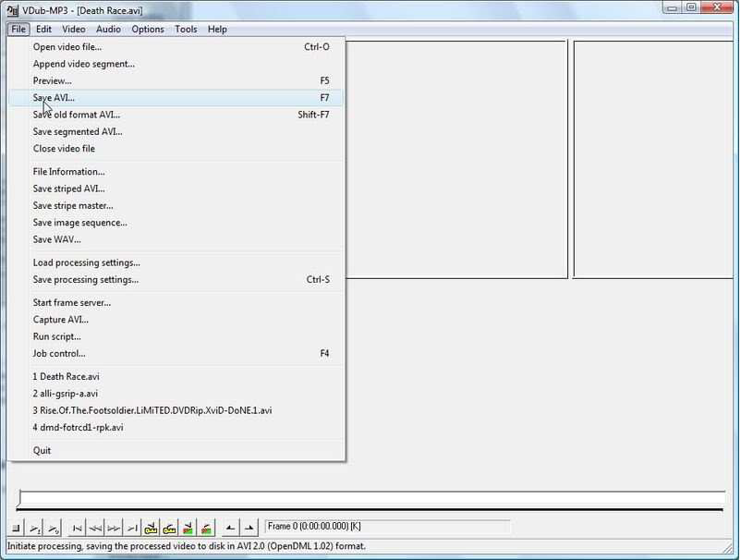Maximize the VDub-MP3 window
This screenshot has width=753, height=560.
[691, 7]
